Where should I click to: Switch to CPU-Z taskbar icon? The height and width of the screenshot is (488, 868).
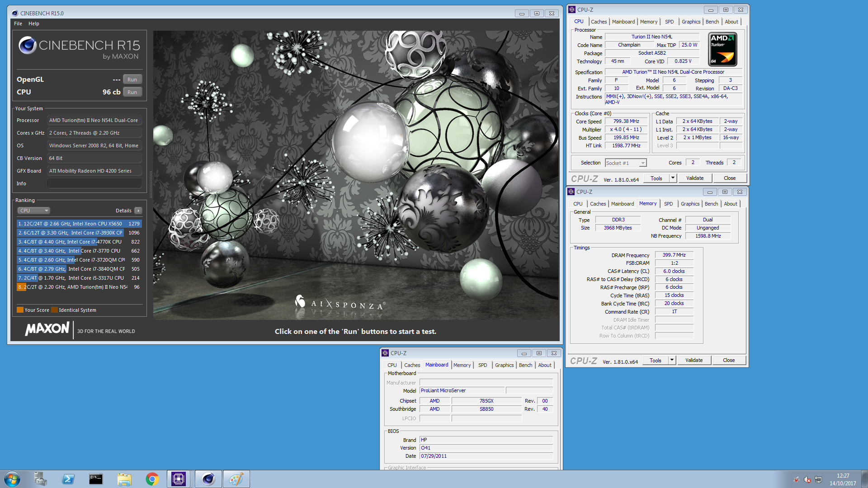(179, 479)
